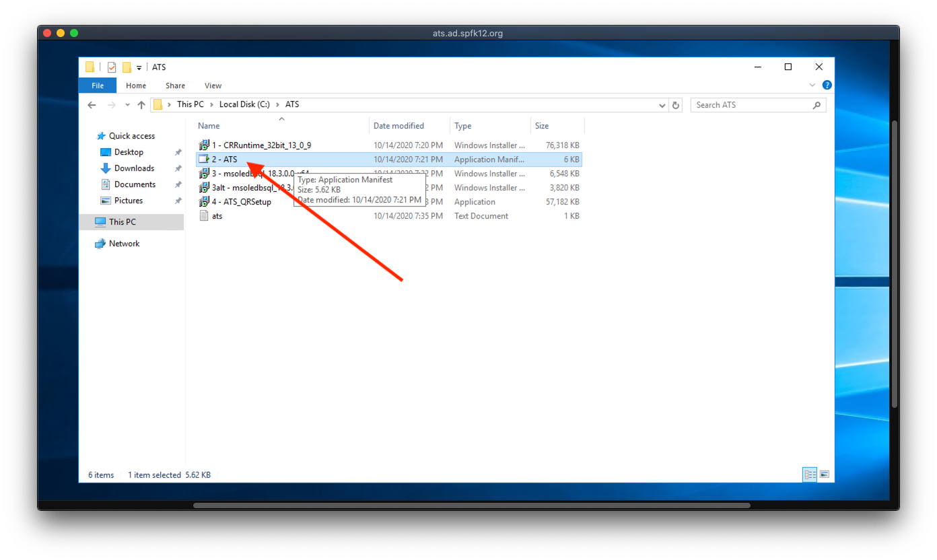Click the Back navigation arrow
This screenshot has width=937, height=560.
click(92, 105)
